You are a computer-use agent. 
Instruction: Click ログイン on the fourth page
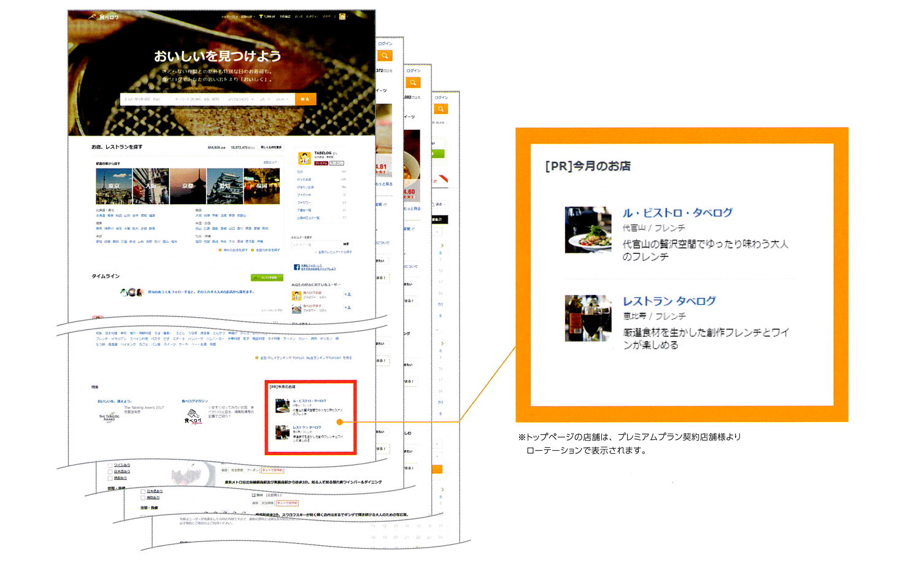click(x=441, y=98)
